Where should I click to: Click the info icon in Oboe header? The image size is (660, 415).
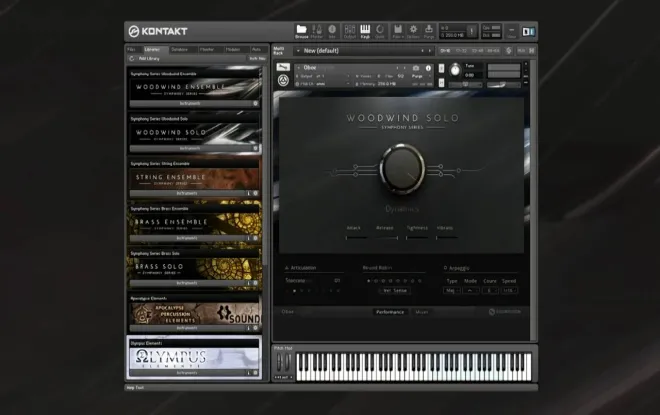[x=428, y=68]
